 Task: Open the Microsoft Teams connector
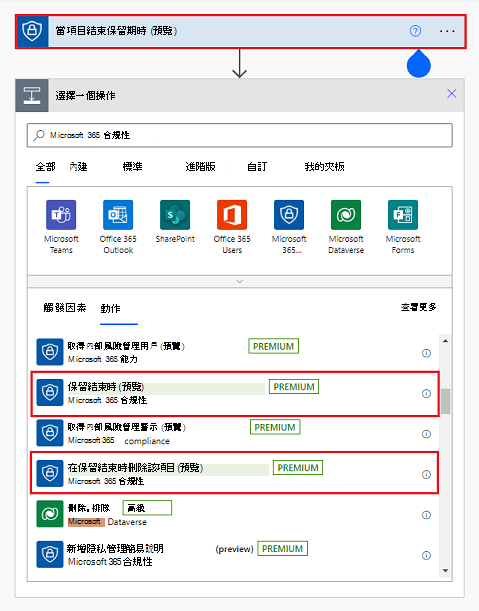click(x=61, y=215)
